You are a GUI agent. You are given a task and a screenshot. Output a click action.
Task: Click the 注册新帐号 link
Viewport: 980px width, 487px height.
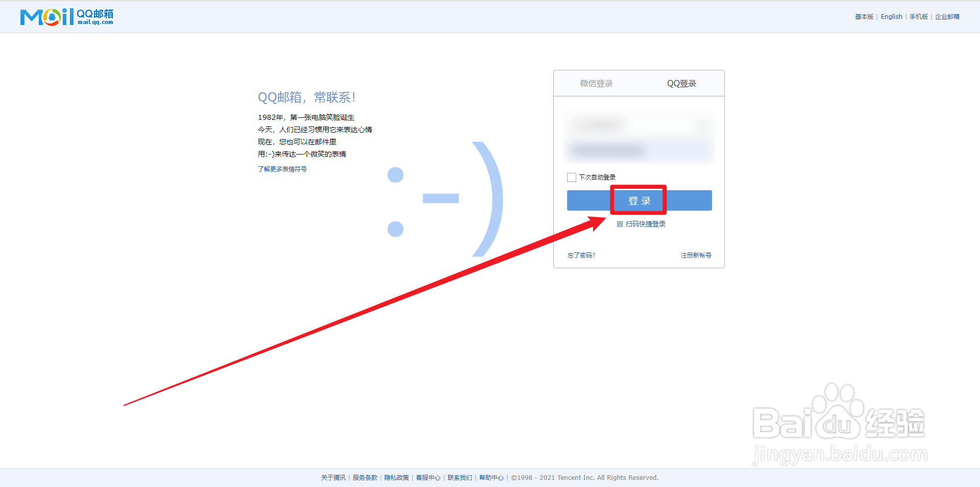click(x=696, y=255)
